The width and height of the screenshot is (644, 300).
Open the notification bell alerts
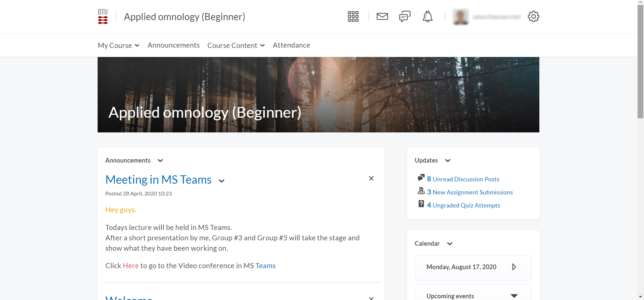tap(427, 16)
